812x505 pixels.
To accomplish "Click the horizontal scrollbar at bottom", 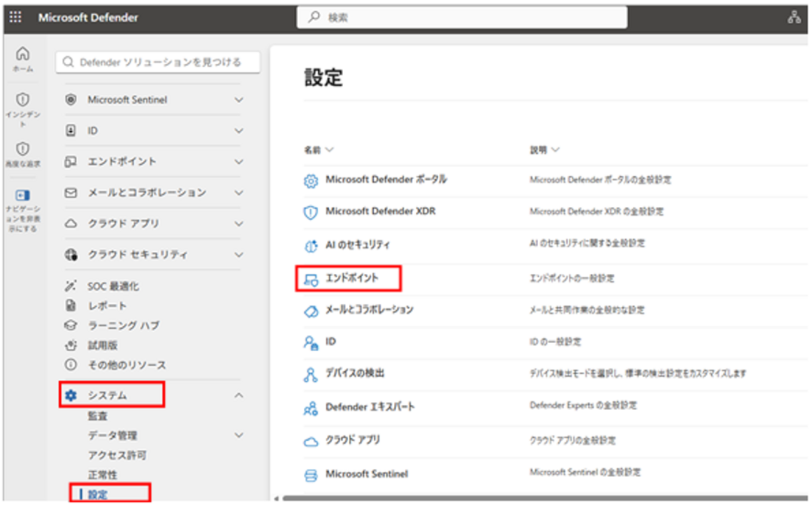I will (x=544, y=498).
